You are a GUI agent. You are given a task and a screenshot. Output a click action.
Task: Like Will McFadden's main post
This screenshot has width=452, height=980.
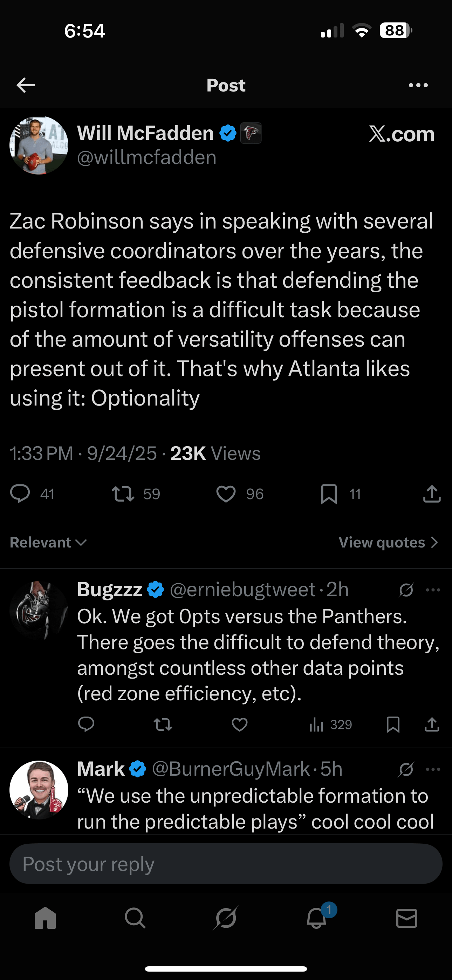(x=226, y=494)
